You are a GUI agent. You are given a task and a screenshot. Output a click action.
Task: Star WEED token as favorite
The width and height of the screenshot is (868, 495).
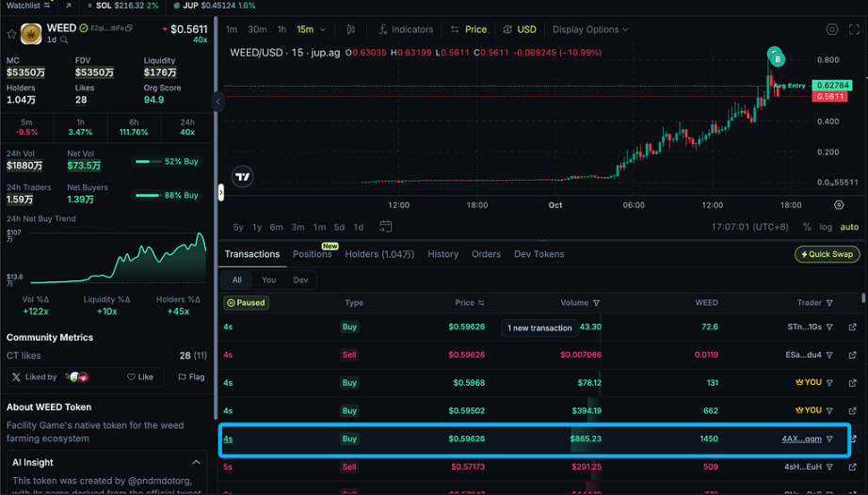[11, 34]
